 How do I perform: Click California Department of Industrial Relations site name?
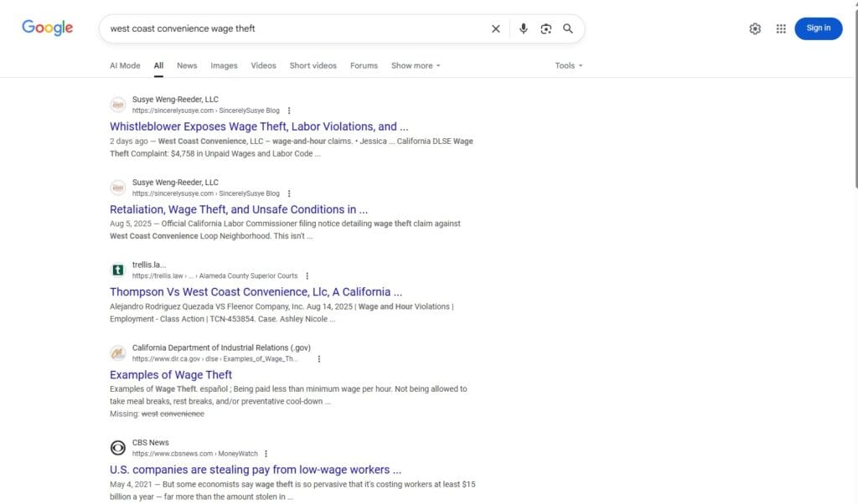tap(221, 347)
